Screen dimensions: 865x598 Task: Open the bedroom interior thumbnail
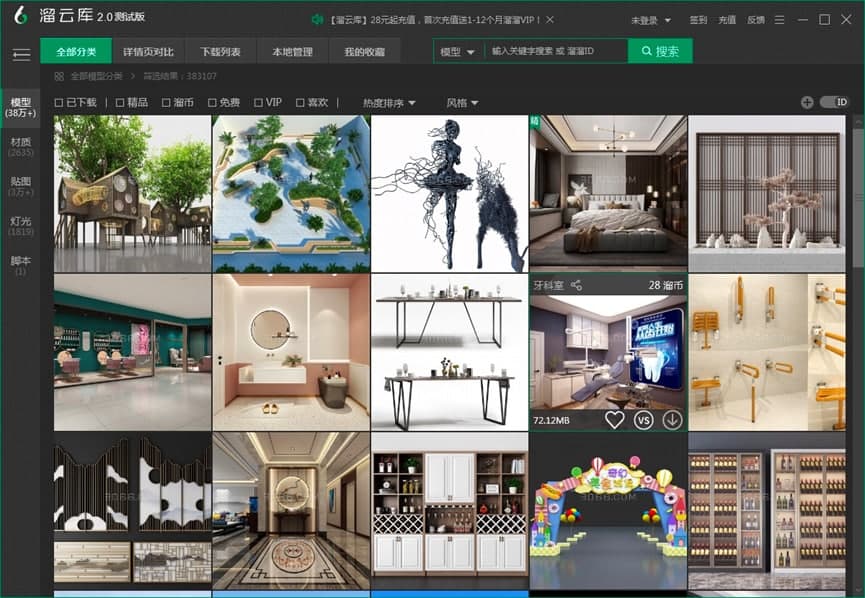[x=608, y=194]
